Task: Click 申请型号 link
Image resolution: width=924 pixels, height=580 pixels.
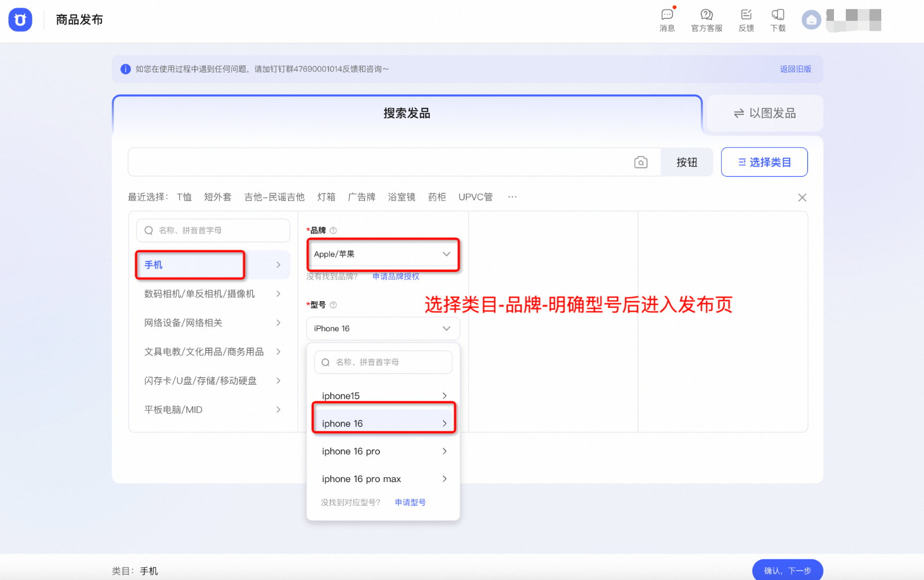Action: tap(410, 502)
